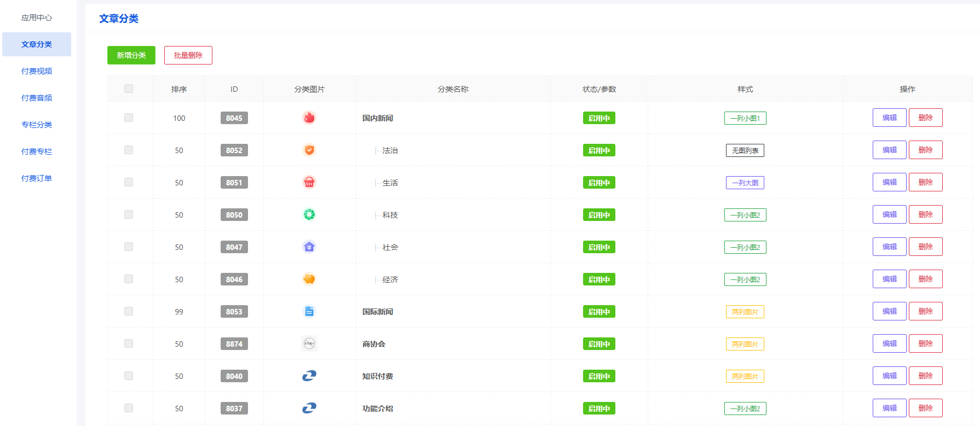This screenshot has width=980, height=426.
Task: Toggle the select-all checkbox in table header
Action: click(129, 89)
